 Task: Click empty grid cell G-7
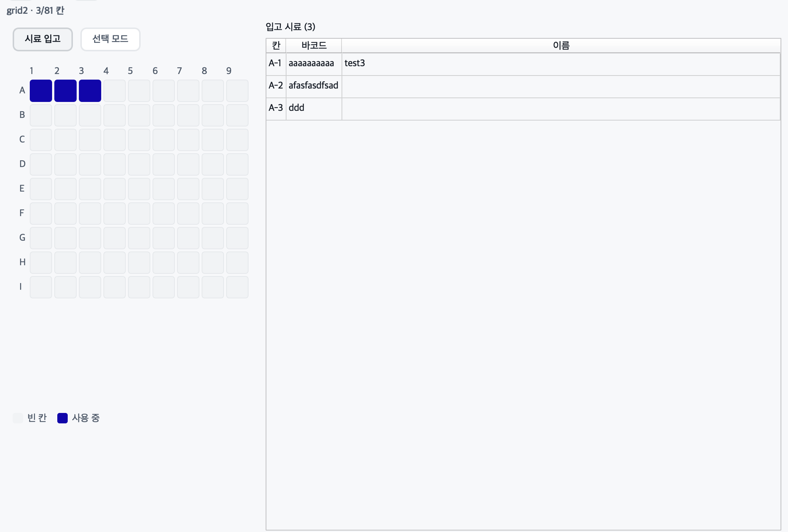[188, 238]
